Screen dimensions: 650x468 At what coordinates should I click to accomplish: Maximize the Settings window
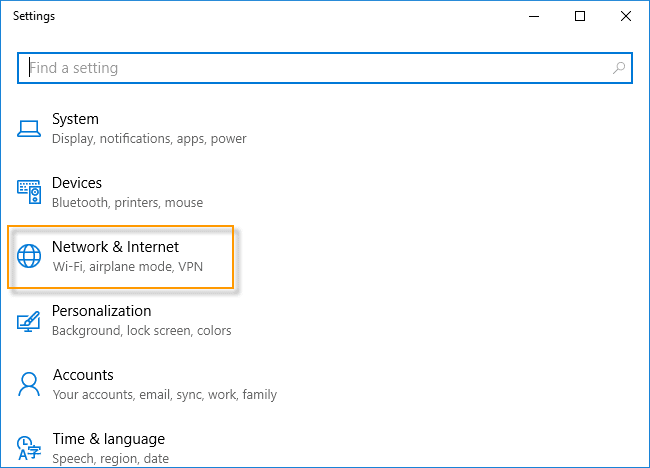[580, 16]
